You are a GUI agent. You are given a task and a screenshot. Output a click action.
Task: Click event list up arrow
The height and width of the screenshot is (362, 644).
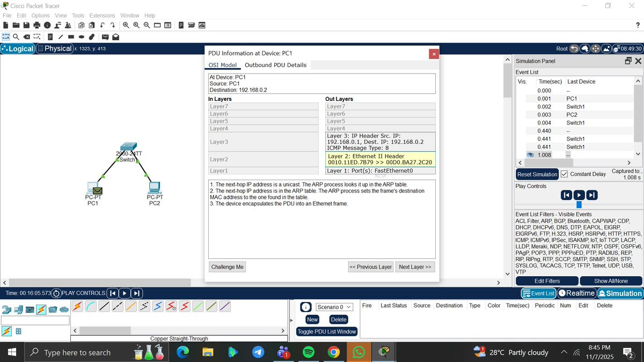(638, 81)
